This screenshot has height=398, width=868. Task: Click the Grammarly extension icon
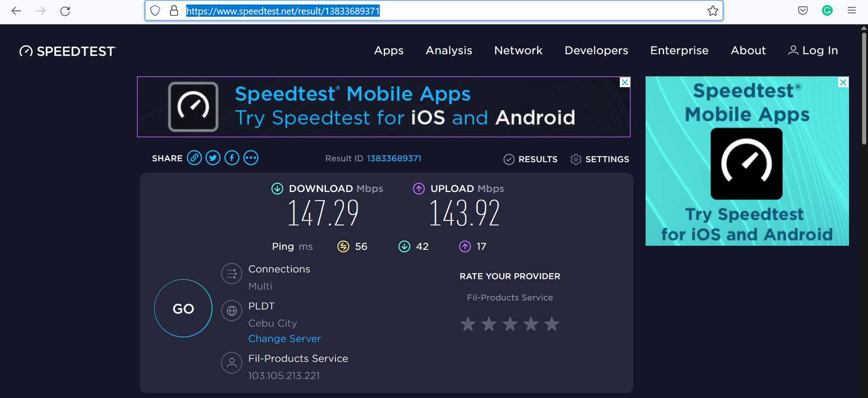click(827, 11)
